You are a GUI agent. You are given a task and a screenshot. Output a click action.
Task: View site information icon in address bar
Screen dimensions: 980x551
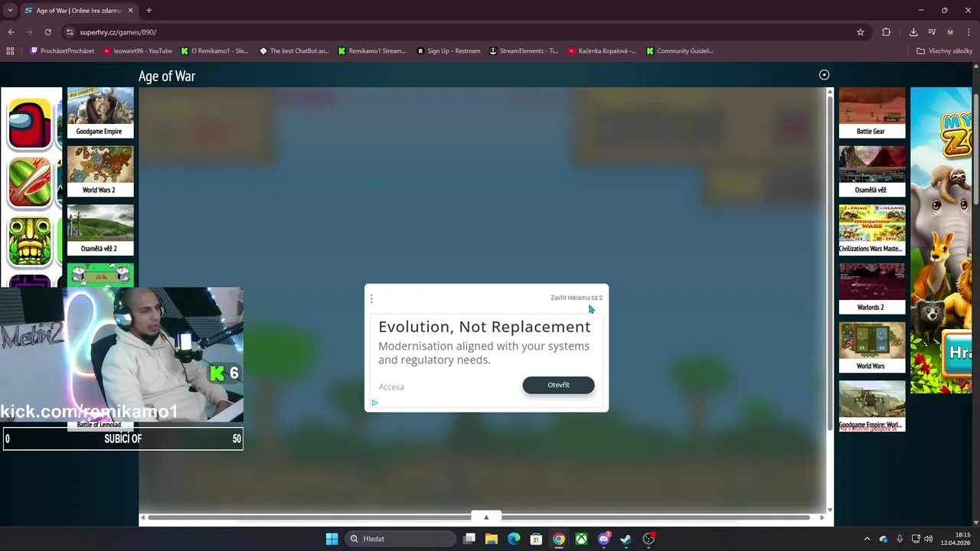(x=70, y=32)
